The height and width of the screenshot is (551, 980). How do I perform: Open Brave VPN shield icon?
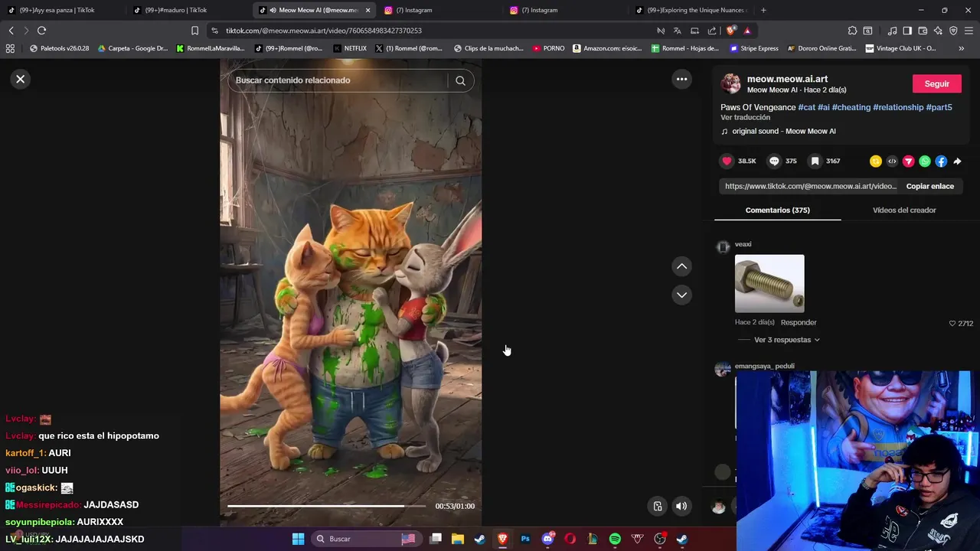click(953, 31)
